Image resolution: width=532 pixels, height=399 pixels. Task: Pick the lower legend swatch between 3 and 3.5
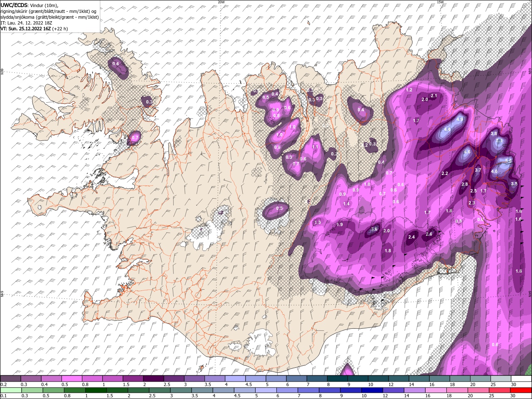pyautogui.click(x=181, y=390)
